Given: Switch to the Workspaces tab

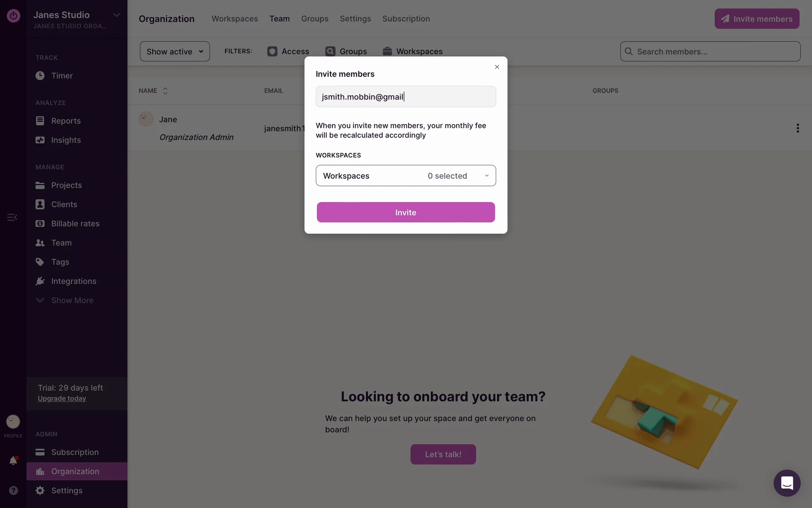Looking at the screenshot, I should point(234,19).
